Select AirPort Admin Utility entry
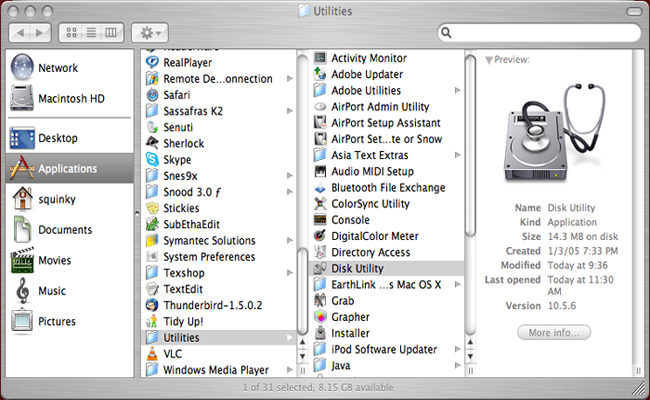The height and width of the screenshot is (400, 650). click(387, 107)
